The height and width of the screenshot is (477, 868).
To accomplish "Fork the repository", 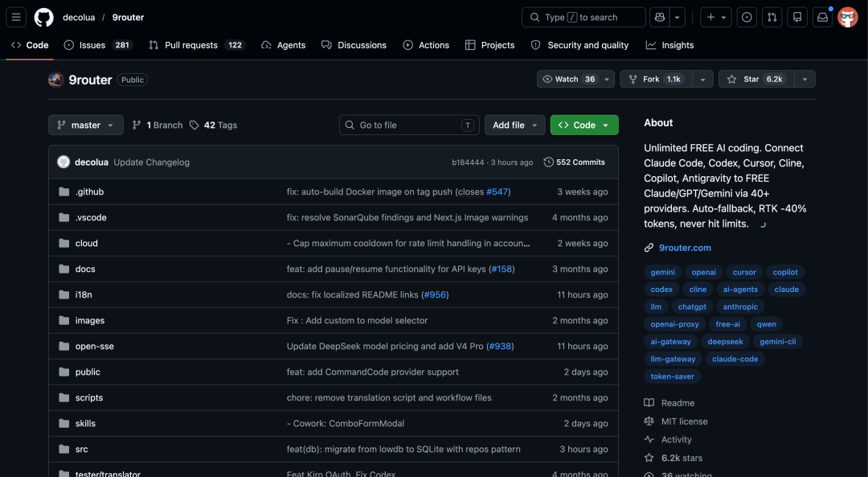I will pos(656,79).
